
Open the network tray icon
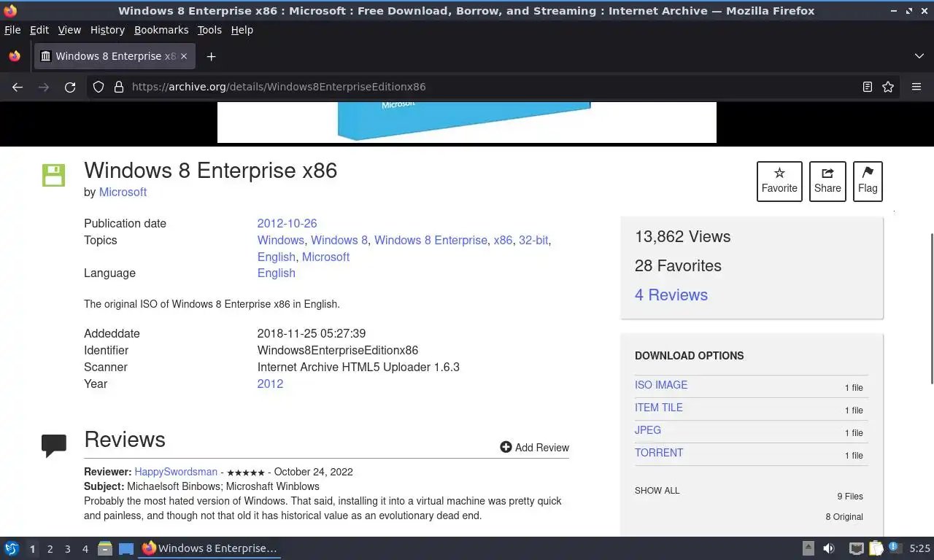pos(857,548)
